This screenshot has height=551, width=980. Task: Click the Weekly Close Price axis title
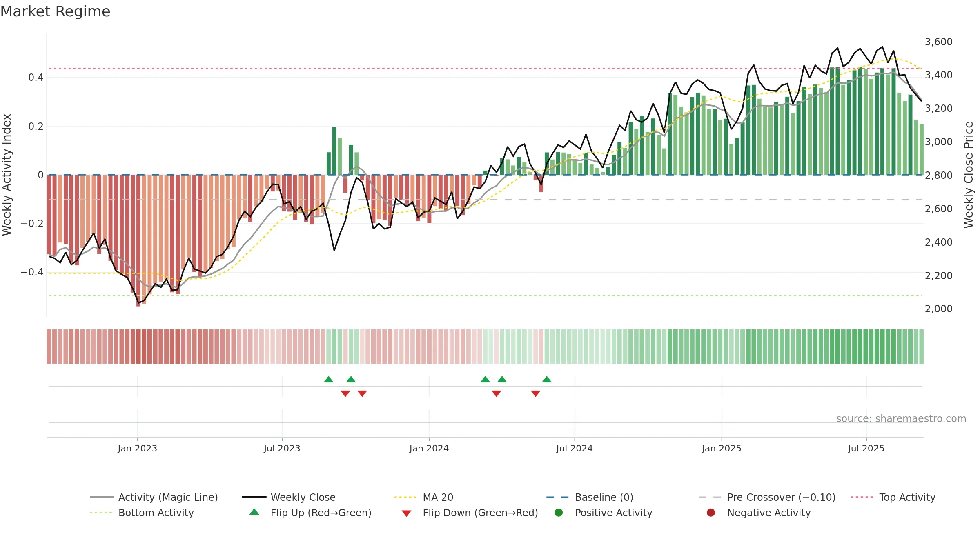[969, 175]
